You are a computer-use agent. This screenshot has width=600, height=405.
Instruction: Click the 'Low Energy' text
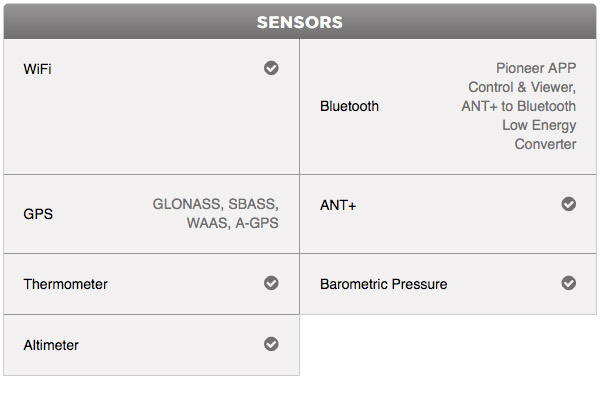coord(539,126)
